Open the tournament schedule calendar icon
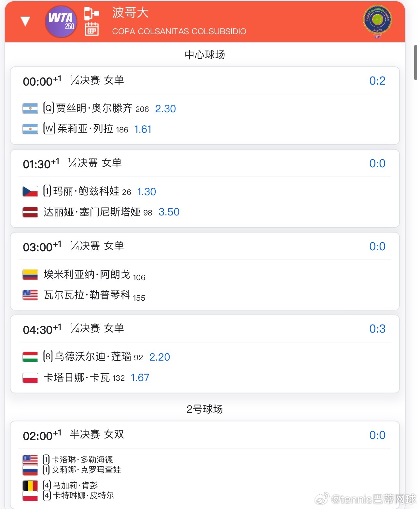 pyautogui.click(x=91, y=29)
